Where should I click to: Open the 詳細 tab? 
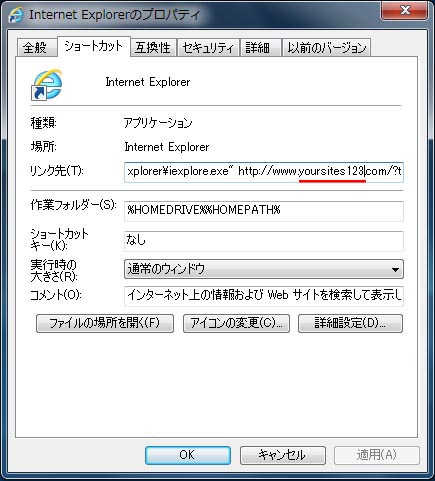point(260,48)
